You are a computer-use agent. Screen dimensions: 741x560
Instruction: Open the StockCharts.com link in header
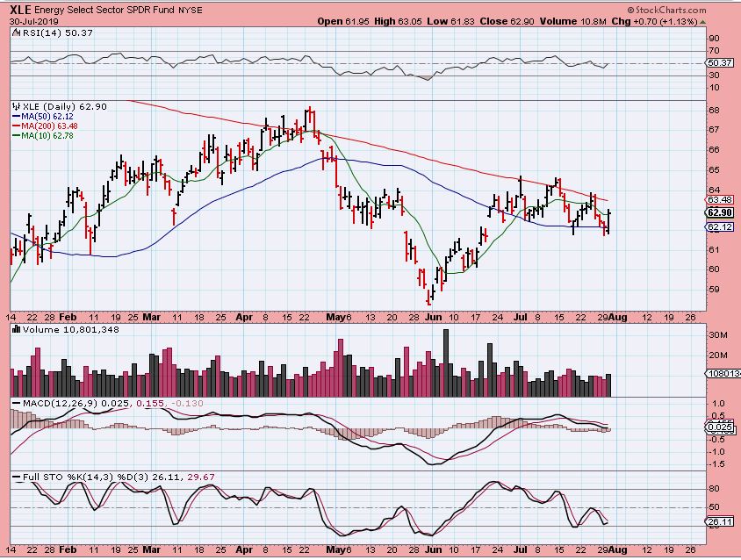[666, 10]
